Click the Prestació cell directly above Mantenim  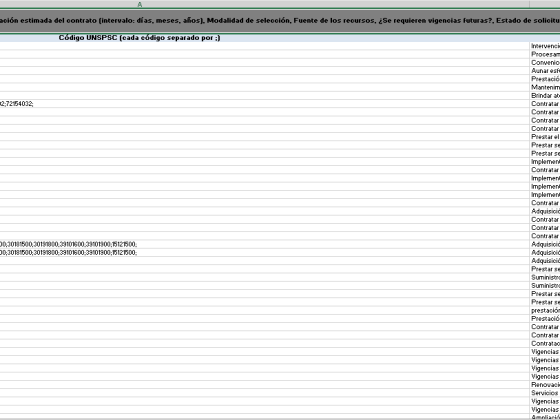(x=545, y=79)
